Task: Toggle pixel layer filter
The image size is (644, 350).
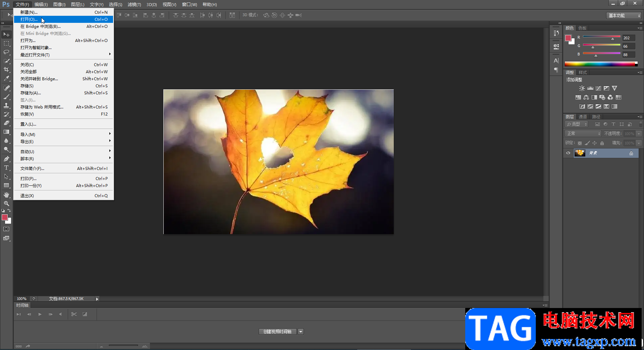Action: (597, 124)
